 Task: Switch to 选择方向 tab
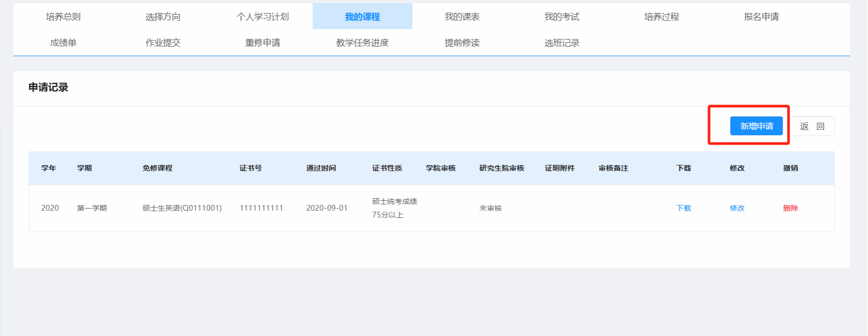pos(163,17)
